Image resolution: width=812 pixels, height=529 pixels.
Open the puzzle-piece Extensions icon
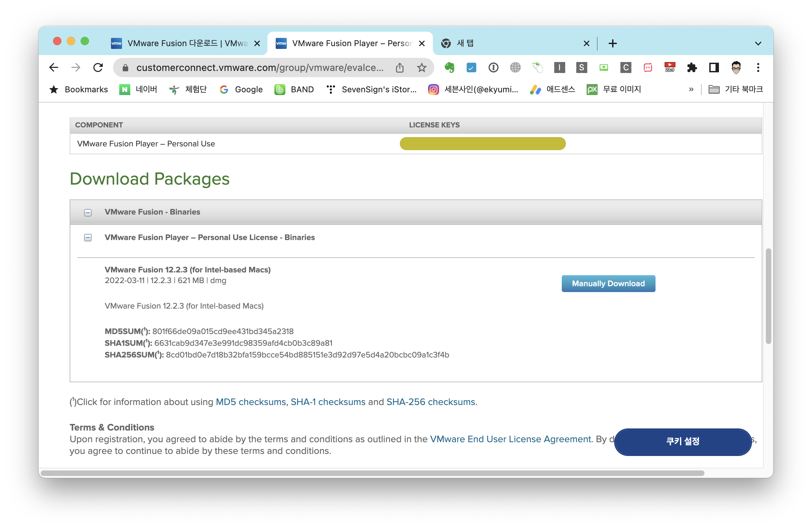(x=692, y=68)
